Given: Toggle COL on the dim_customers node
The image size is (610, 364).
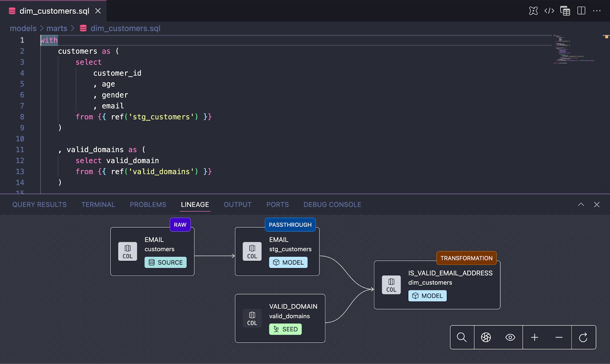Looking at the screenshot, I should coord(391,285).
